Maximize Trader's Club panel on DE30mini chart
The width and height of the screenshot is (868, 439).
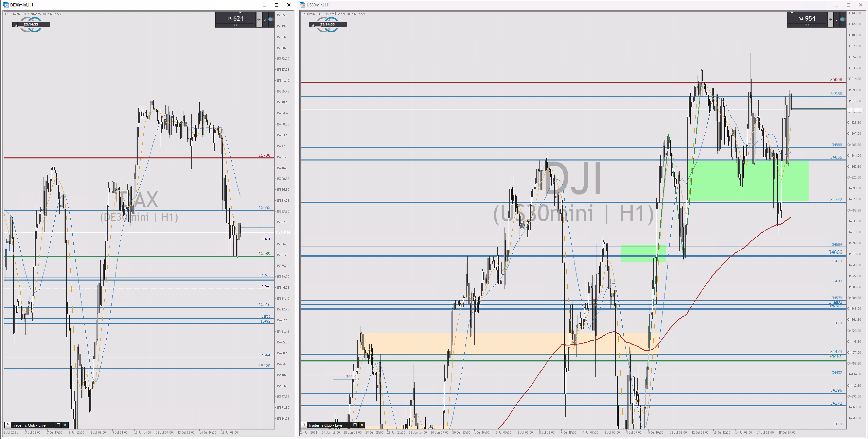[x=58, y=425]
